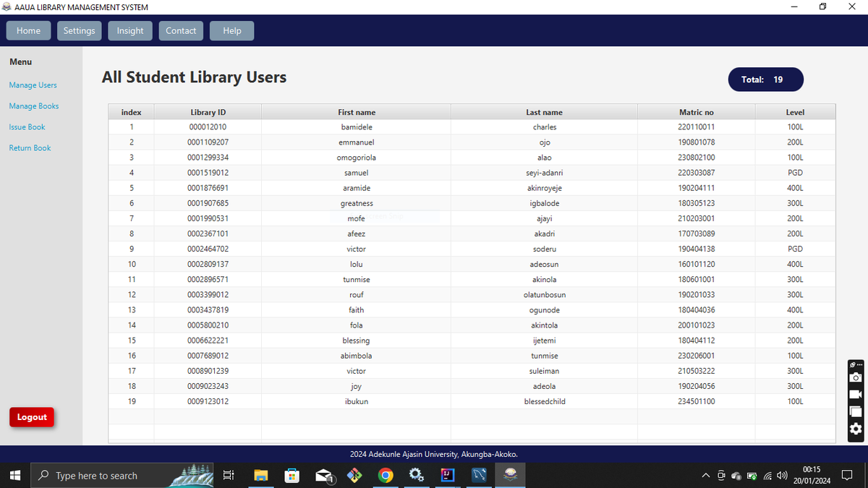The width and height of the screenshot is (868, 488).
Task: Open IntelliJ IDEA from the taskbar
Action: [x=448, y=475]
